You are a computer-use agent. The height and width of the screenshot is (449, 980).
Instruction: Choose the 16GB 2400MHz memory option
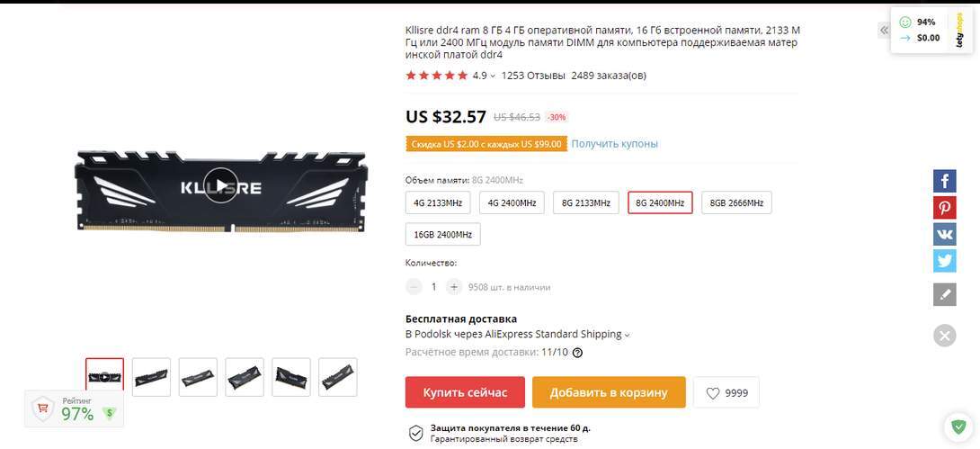(x=442, y=234)
